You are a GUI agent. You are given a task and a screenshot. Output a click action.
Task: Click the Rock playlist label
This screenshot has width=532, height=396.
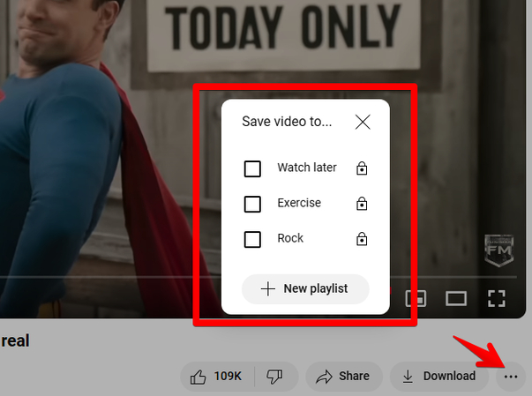[x=290, y=238]
